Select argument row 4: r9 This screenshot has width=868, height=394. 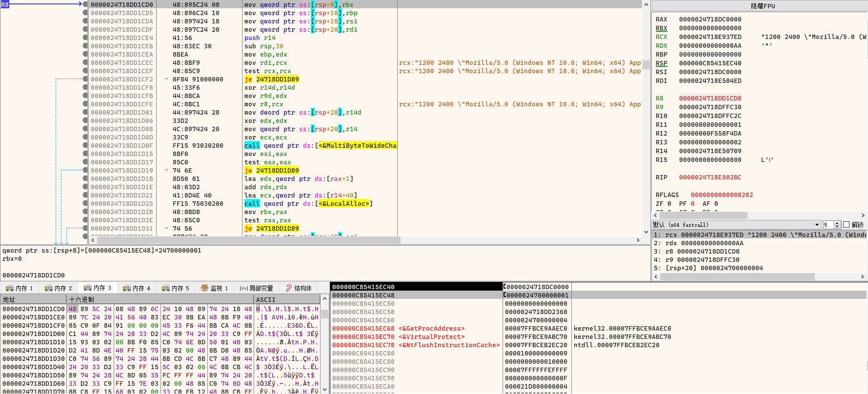(759, 260)
